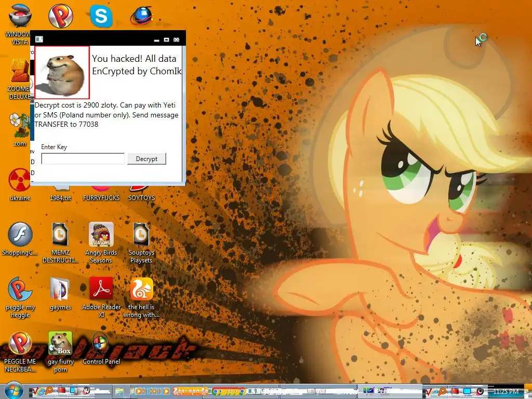
Task: Focus the Enter Key text field
Action: tap(83, 158)
